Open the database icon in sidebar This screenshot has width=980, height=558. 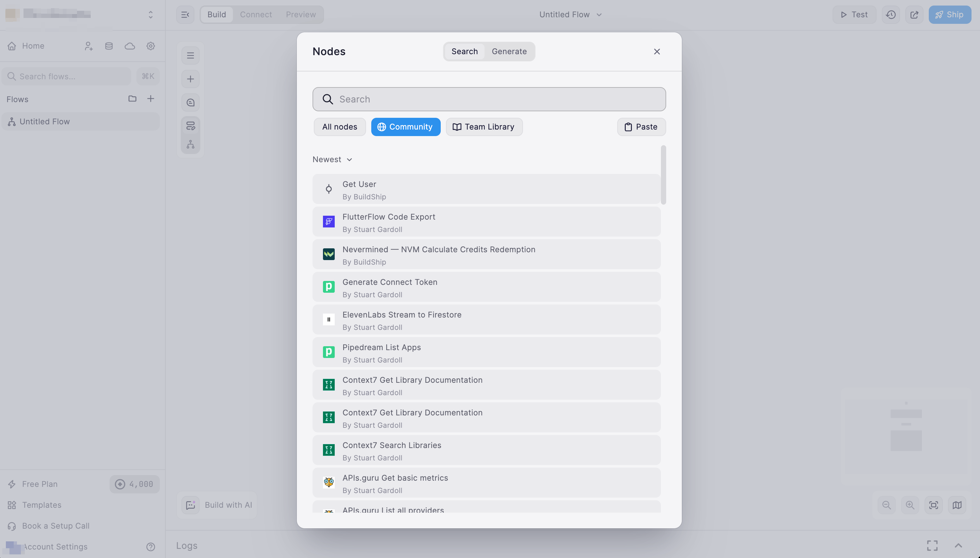click(109, 46)
